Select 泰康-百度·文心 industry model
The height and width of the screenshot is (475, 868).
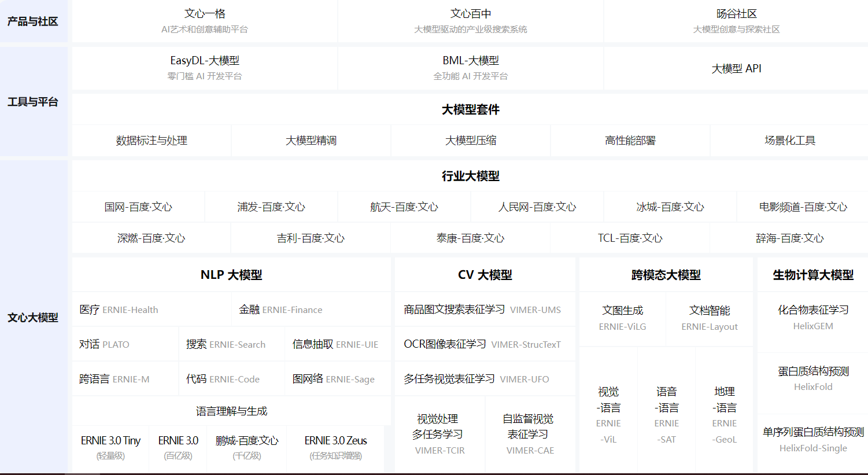click(x=471, y=238)
